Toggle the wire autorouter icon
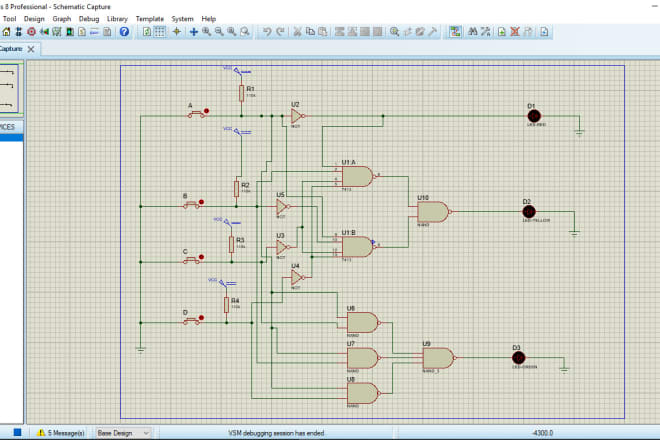This screenshot has height=440, width=660. 455,32
